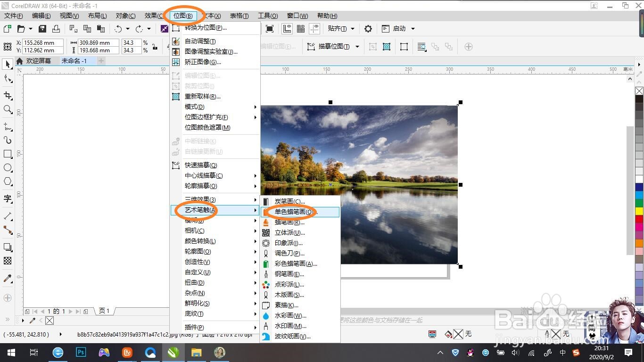Expand the 中心线描摹 submenu
Image resolution: width=644 pixels, height=362 pixels.
215,176
